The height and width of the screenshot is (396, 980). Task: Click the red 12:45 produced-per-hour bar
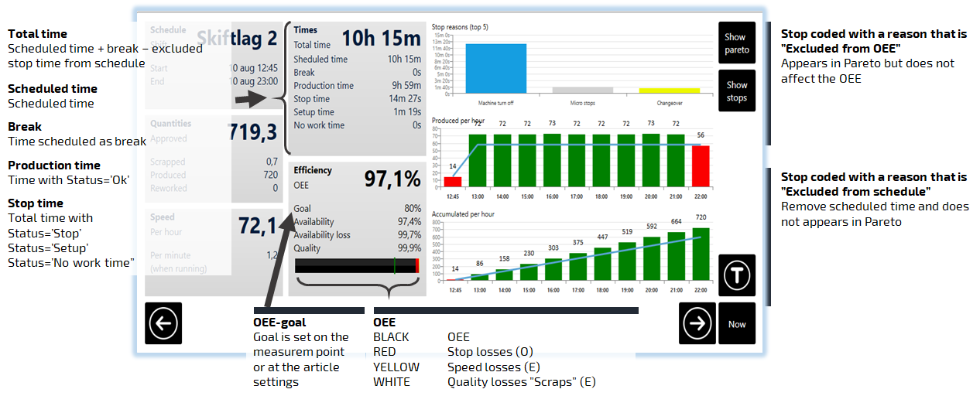[x=453, y=182]
